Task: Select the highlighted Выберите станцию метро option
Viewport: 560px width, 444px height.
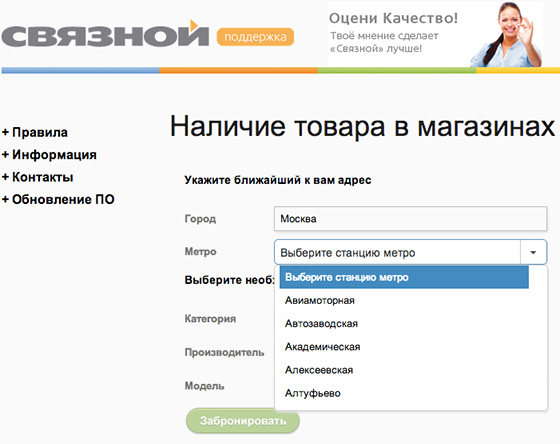Action: tap(404, 277)
